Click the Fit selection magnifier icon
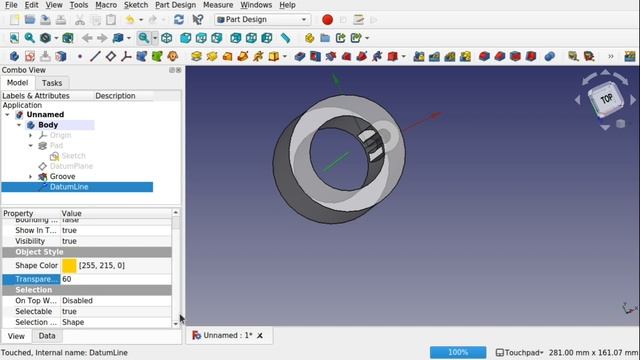This screenshot has height=360, width=640. tap(30, 38)
